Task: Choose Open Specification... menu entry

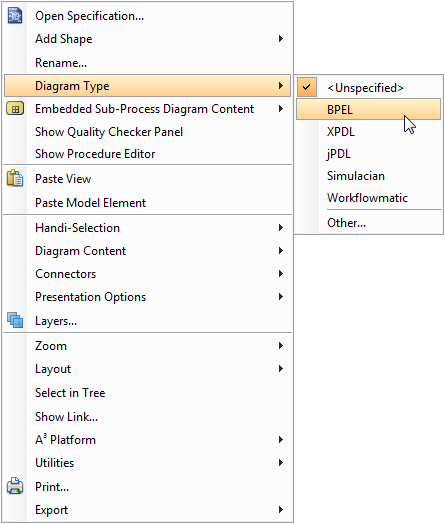Action: tap(148, 16)
